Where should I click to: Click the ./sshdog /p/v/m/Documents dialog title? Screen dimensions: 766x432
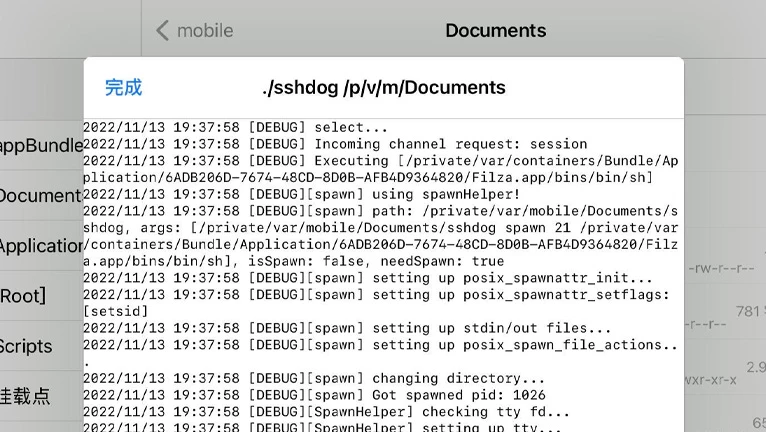pos(383,87)
